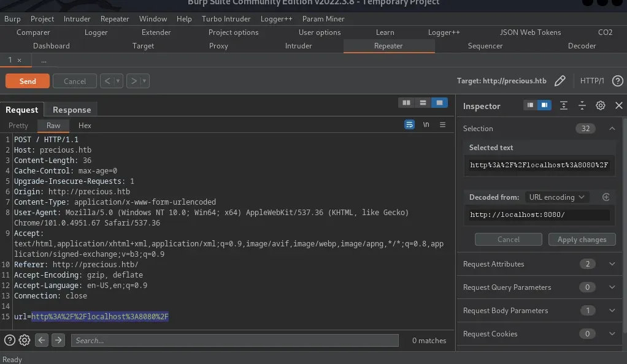The width and height of the screenshot is (627, 364).
Task: Click the edit target pencil icon
Action: (x=560, y=81)
